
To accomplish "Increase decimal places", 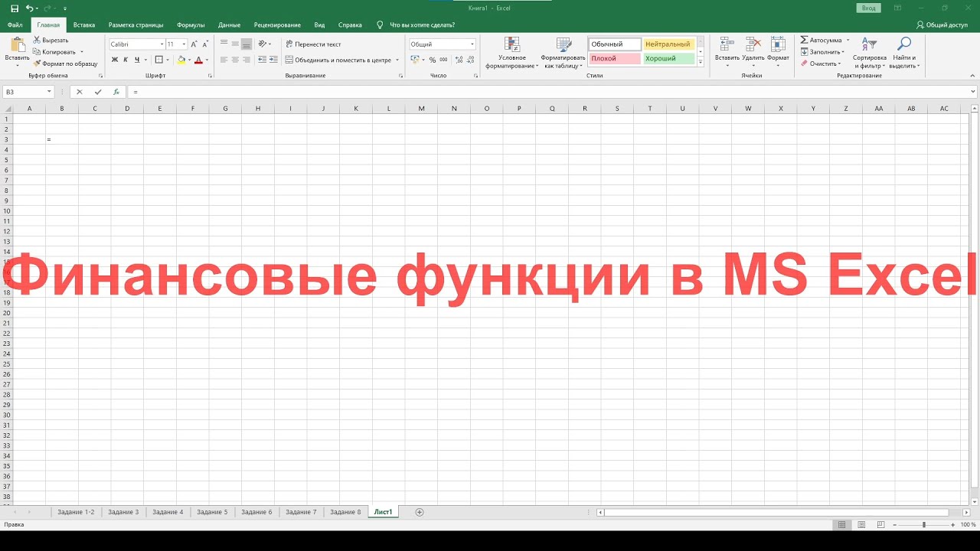I will point(458,60).
